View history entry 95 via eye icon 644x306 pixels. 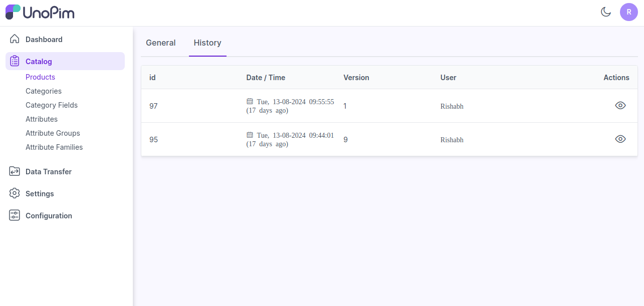click(620, 139)
